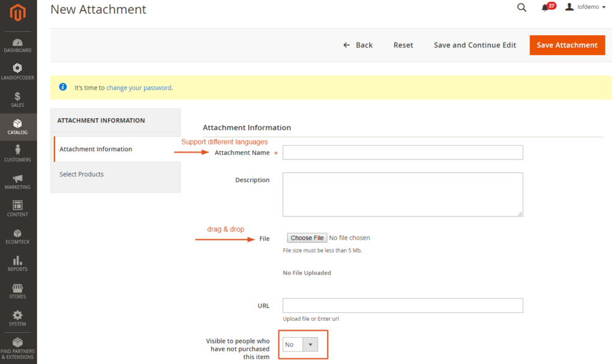Click into the URL text field
This screenshot has width=614, height=364.
(402, 306)
